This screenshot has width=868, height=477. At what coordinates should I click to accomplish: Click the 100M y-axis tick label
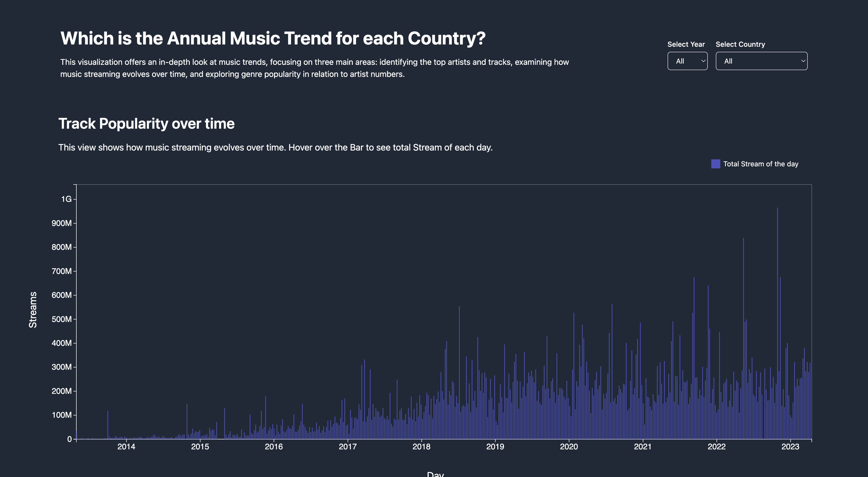point(62,415)
